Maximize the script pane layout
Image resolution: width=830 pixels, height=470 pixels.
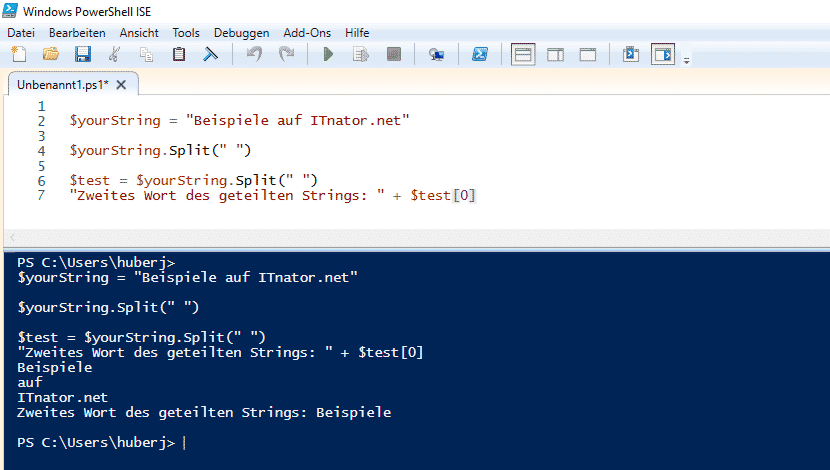tap(588, 54)
